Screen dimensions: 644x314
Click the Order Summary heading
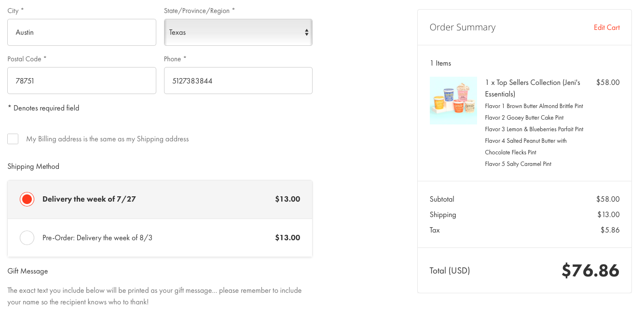(462, 27)
